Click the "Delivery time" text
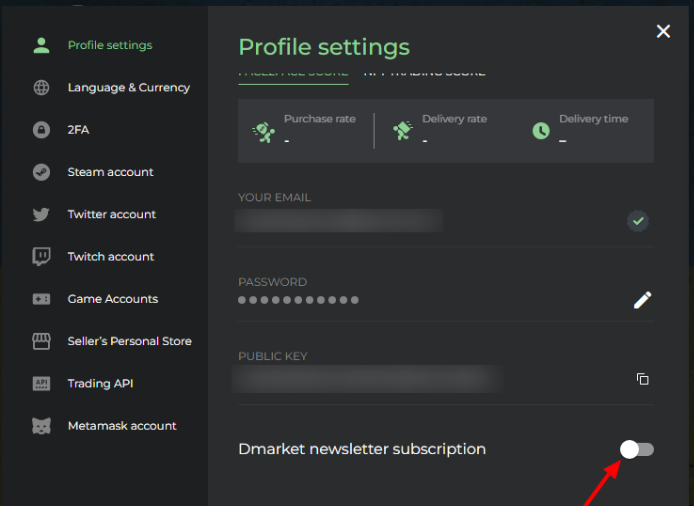The height and width of the screenshot is (506, 694). (x=594, y=119)
